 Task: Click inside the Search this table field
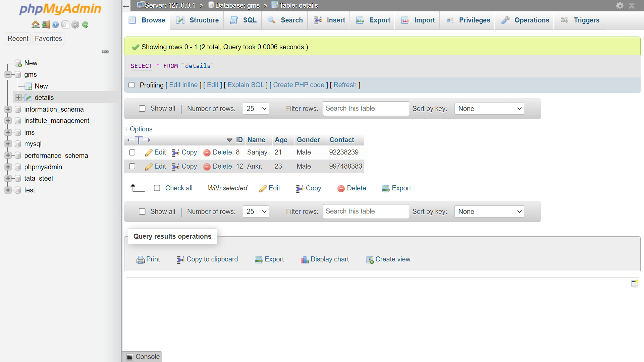click(x=366, y=109)
